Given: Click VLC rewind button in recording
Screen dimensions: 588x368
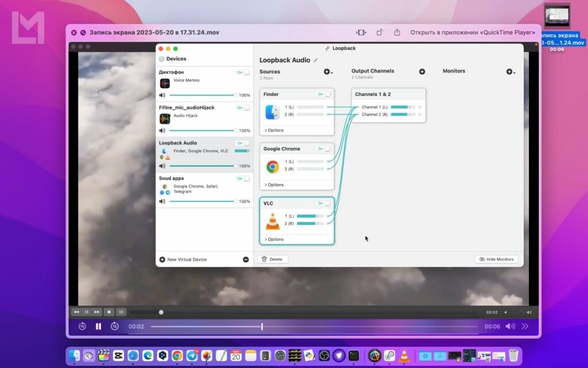Looking at the screenshot, I should (x=76, y=312).
